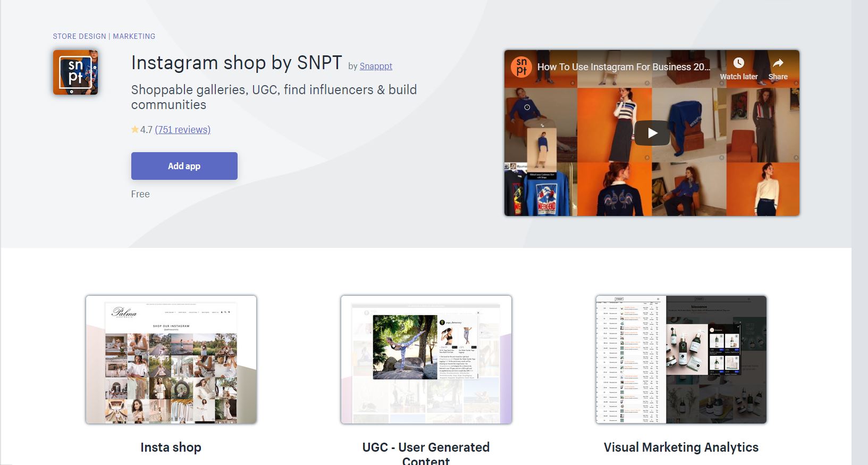This screenshot has height=465, width=868.
Task: Click the Instagram shop by SNPT title
Action: [x=237, y=63]
